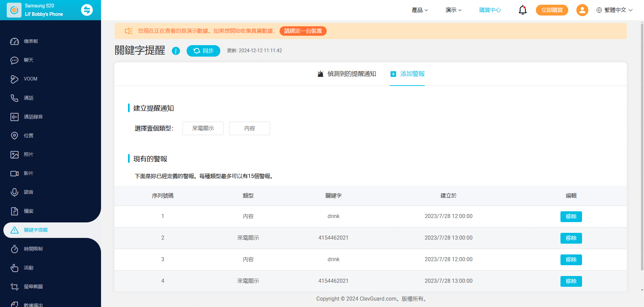Click the 更新: 2024-12-12 11:11:42 timestamp

click(254, 51)
